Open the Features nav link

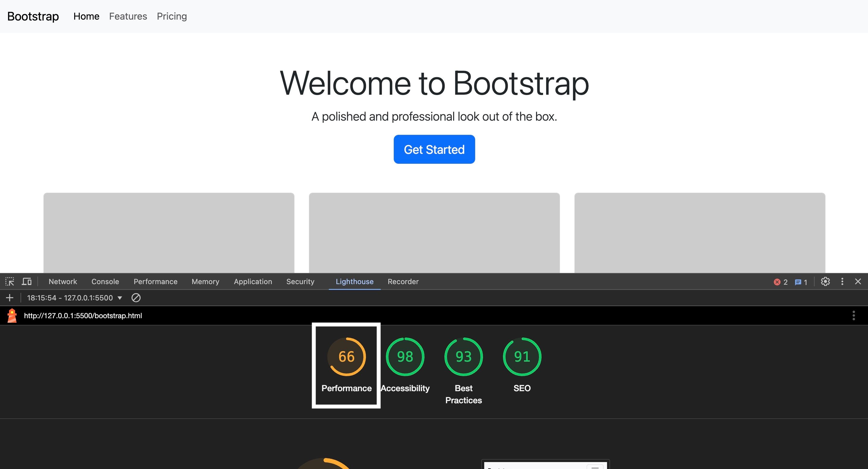128,16
